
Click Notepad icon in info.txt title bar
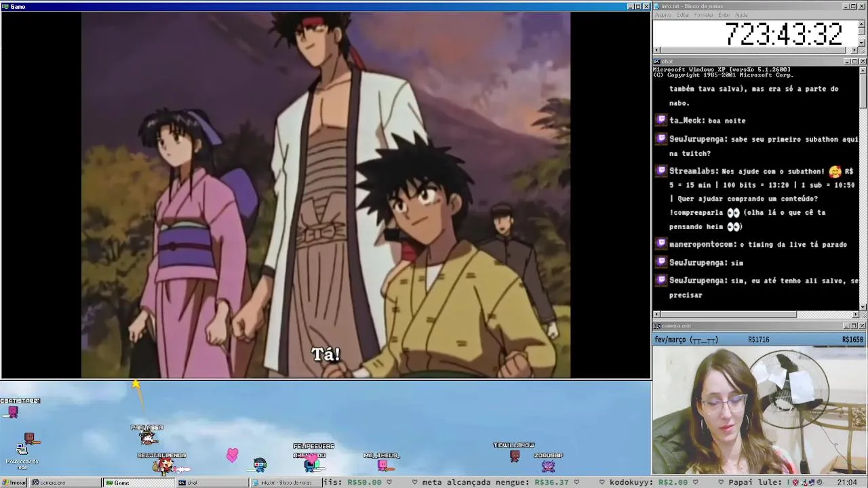(x=656, y=6)
